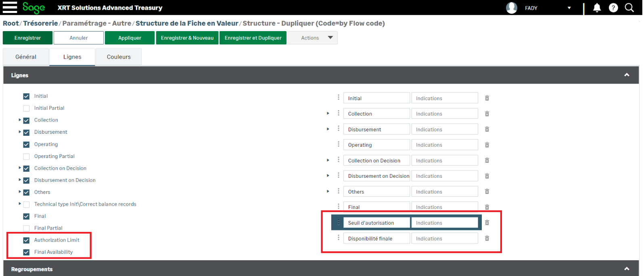Uncheck the Authorization Limit checkbox

click(x=26, y=240)
